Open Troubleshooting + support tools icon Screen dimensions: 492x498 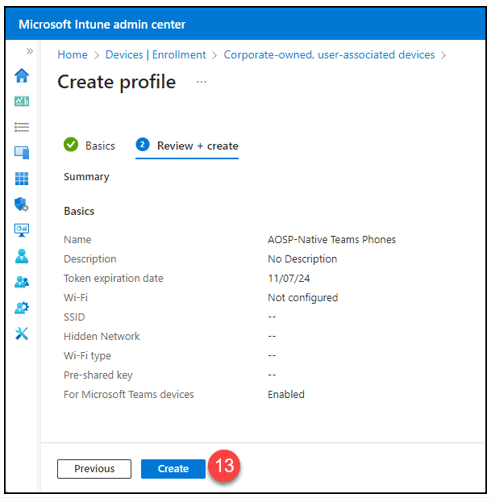pos(22,333)
